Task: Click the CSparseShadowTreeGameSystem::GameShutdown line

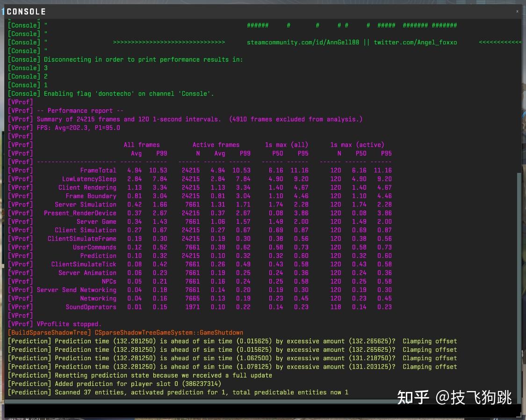Action: pos(169,333)
